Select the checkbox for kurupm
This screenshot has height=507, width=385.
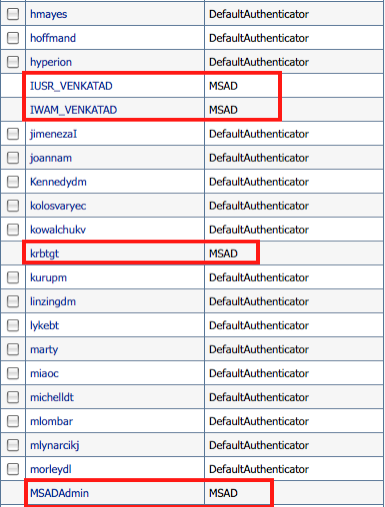[13, 278]
